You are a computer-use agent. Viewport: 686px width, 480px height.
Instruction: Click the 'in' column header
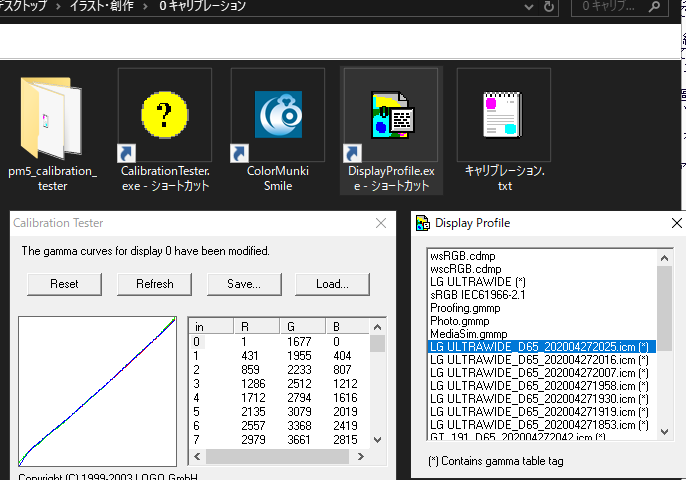coord(211,326)
